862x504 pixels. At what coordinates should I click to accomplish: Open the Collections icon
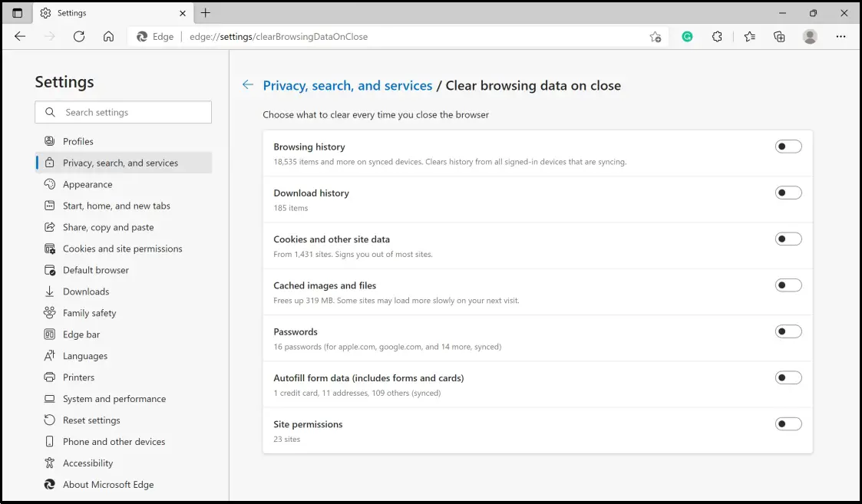(779, 36)
